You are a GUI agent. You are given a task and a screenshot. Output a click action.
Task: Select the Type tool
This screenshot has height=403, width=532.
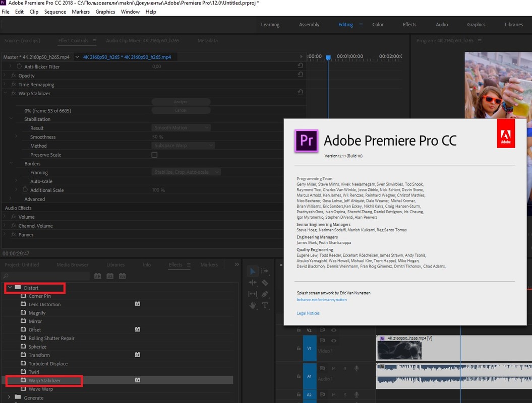265,305
